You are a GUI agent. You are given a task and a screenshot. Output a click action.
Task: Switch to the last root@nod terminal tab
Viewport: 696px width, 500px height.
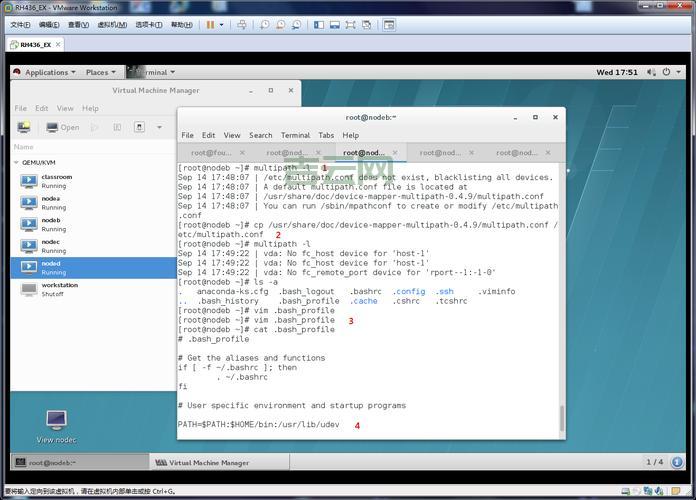click(517, 153)
